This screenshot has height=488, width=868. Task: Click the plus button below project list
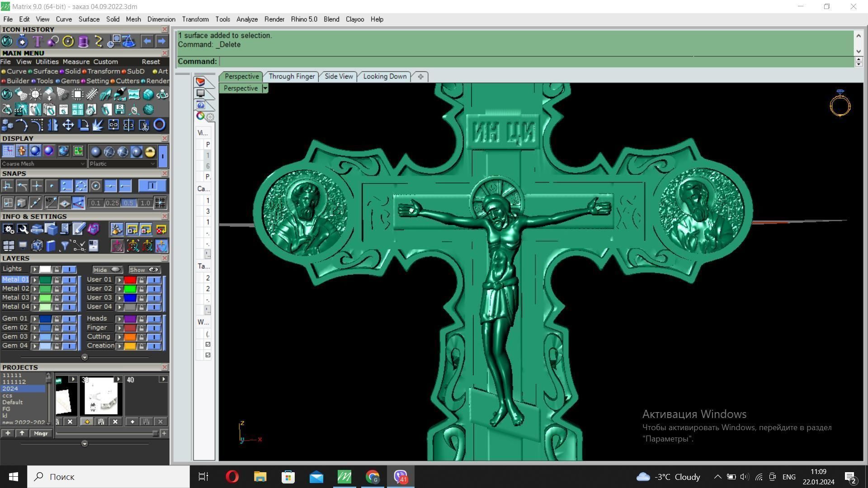pyautogui.click(x=8, y=433)
